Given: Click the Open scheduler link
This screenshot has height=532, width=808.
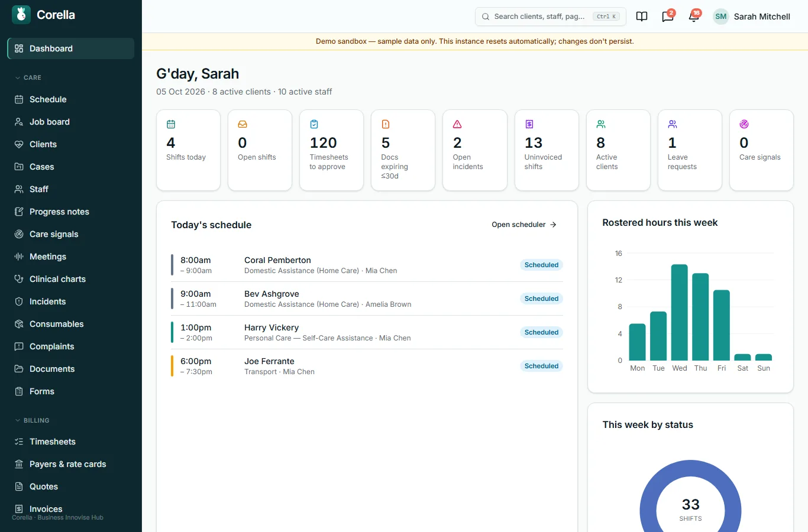Looking at the screenshot, I should coord(524,225).
